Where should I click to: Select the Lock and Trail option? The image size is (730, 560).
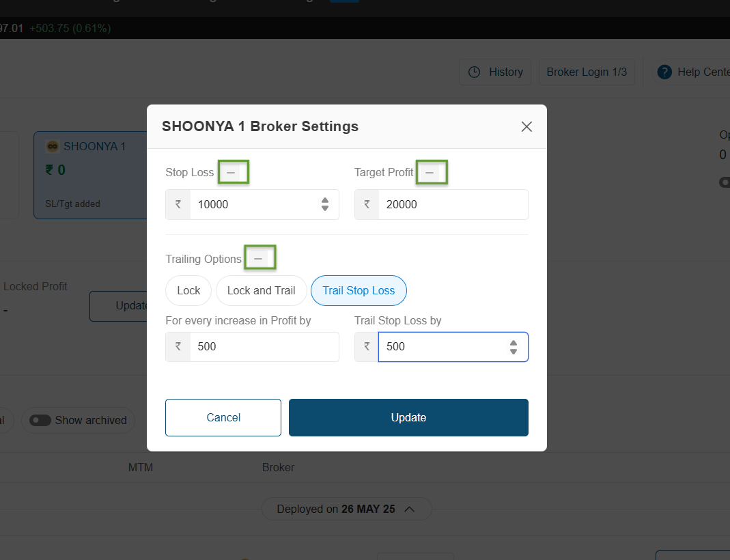point(261,291)
